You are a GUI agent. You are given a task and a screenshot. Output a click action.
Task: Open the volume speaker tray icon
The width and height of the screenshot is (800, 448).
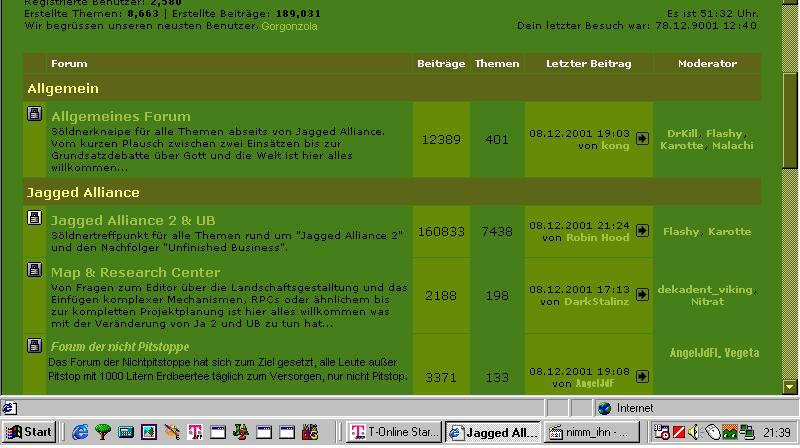(x=694, y=432)
